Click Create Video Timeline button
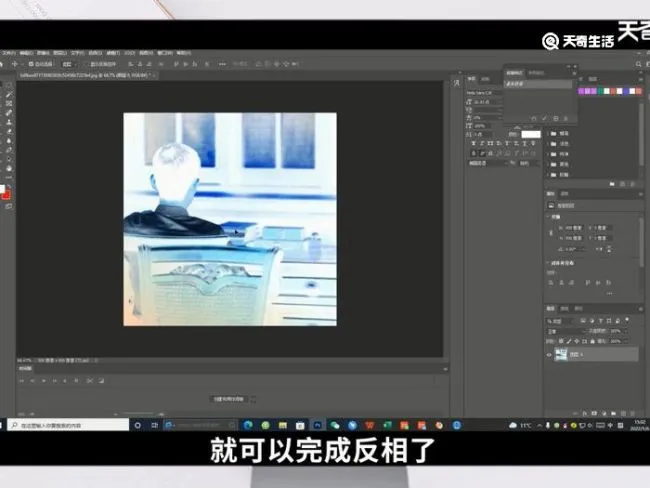 tap(229, 399)
